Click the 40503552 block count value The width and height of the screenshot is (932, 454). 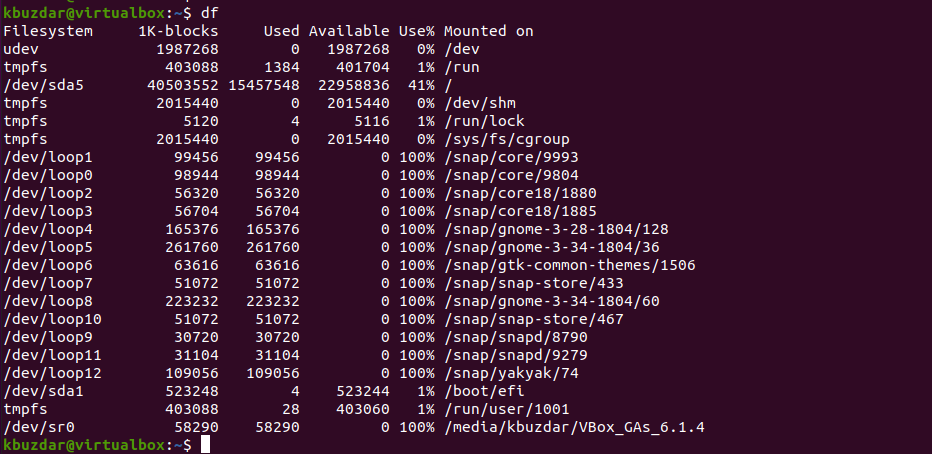point(183,85)
